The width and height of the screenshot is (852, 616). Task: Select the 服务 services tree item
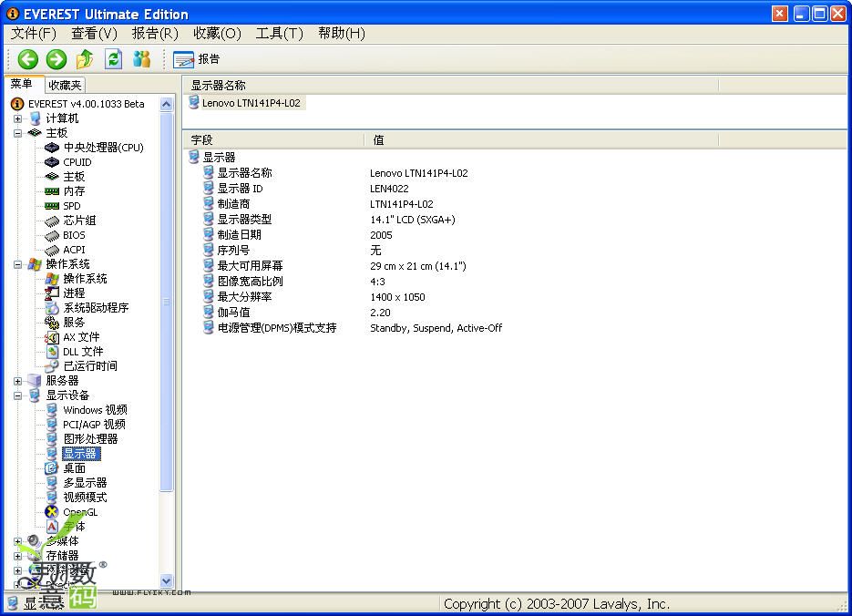pyautogui.click(x=74, y=323)
